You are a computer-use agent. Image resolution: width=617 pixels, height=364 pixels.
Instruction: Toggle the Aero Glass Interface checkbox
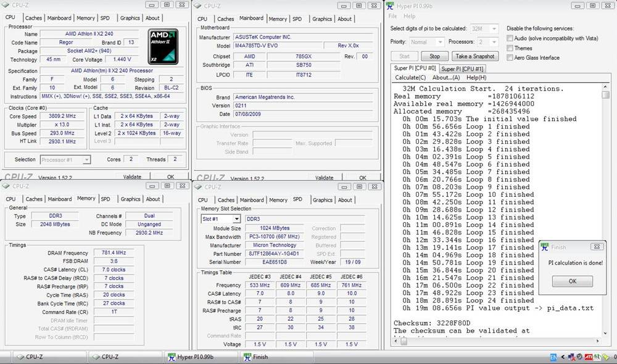[x=510, y=57]
